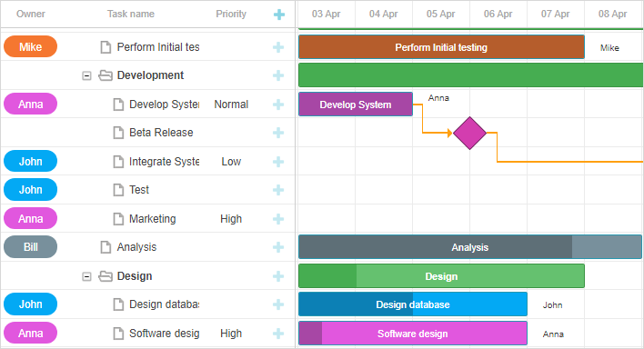Click the plus icon in Development row
The image size is (644, 349).
point(278,75)
